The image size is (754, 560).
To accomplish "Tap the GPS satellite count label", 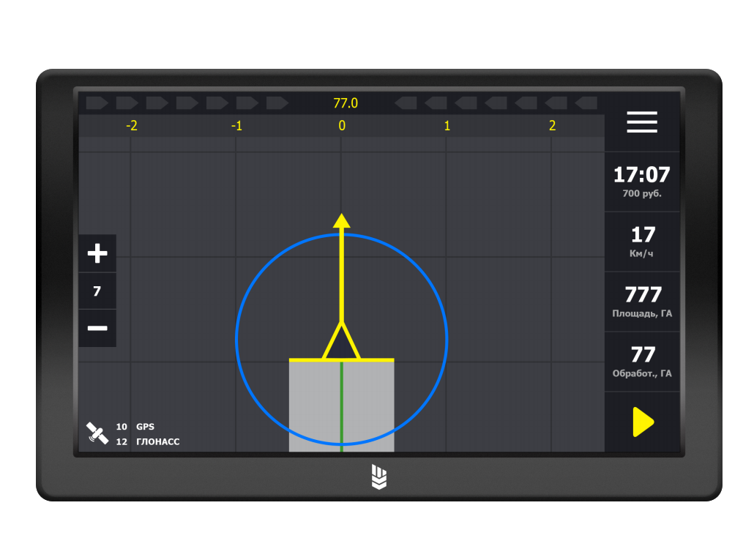I will [135, 427].
